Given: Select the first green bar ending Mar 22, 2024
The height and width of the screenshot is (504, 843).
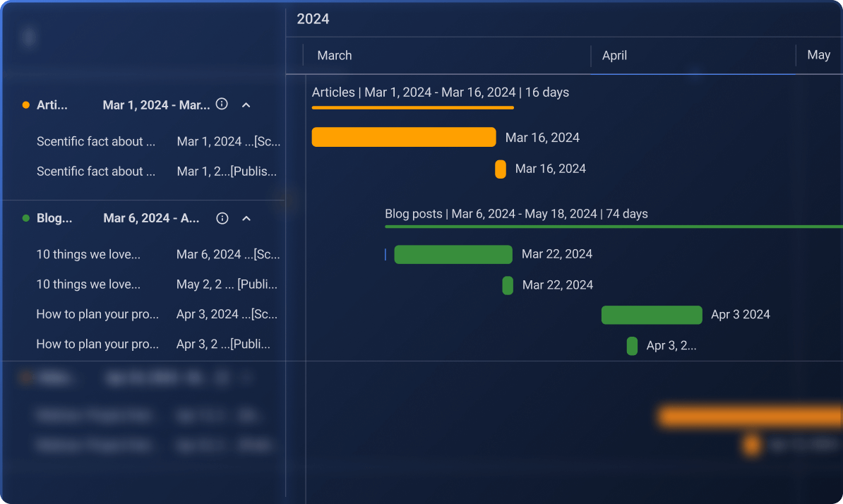Looking at the screenshot, I should (x=453, y=254).
